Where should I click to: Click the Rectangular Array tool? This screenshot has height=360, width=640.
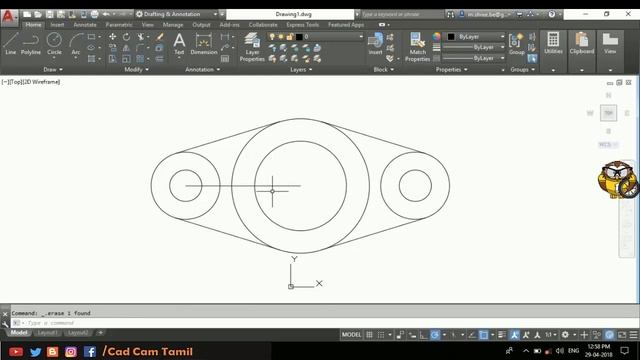[140, 59]
